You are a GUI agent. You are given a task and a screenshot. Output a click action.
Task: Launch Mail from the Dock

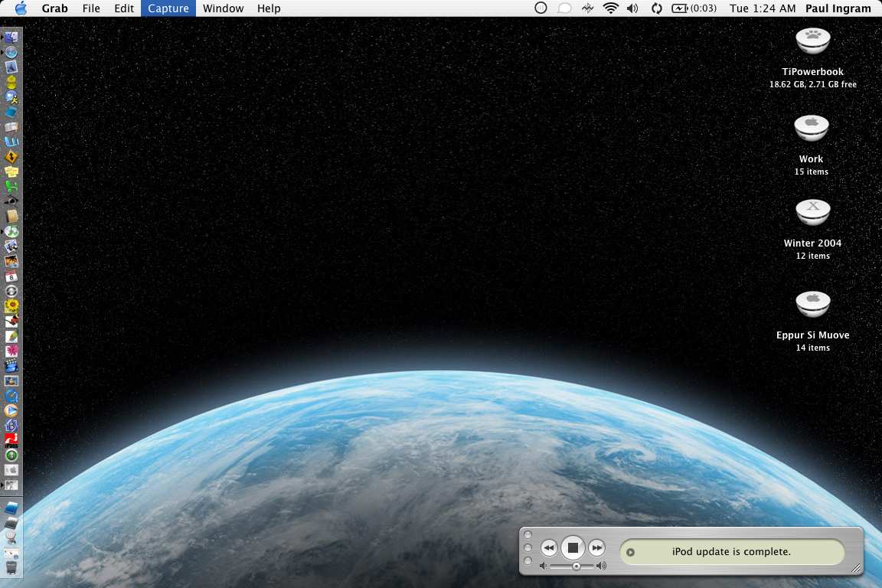pyautogui.click(x=11, y=67)
